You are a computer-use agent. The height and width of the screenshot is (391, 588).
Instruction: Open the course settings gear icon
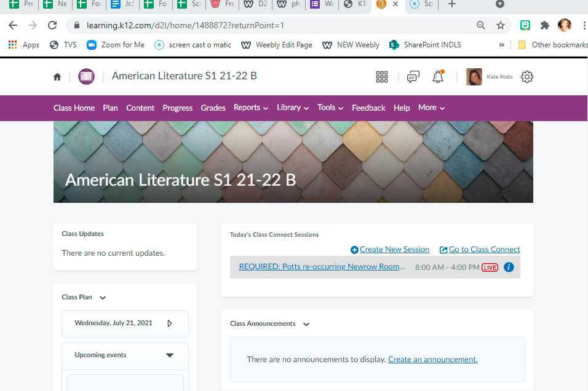527,76
